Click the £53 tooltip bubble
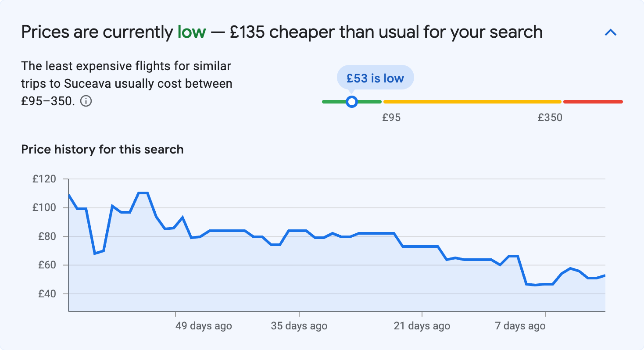Image resolution: width=644 pixels, height=350 pixels. (375, 78)
